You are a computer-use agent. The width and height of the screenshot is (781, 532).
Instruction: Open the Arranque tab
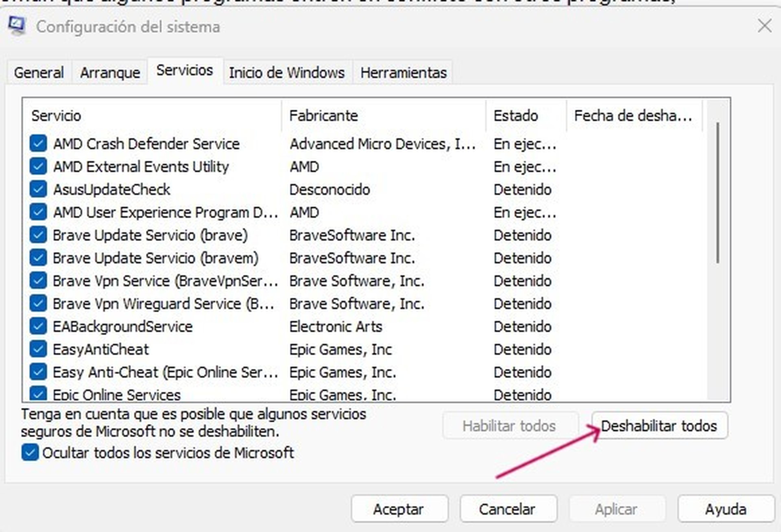[110, 73]
